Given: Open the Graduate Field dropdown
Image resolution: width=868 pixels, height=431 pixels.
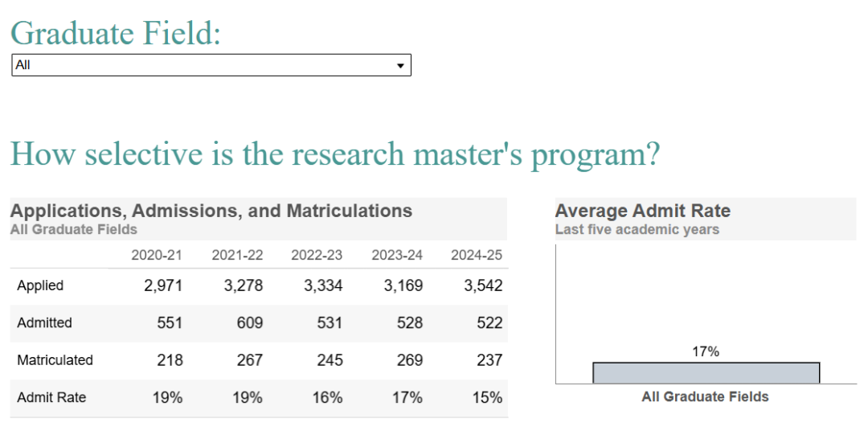Looking at the screenshot, I should [x=211, y=65].
